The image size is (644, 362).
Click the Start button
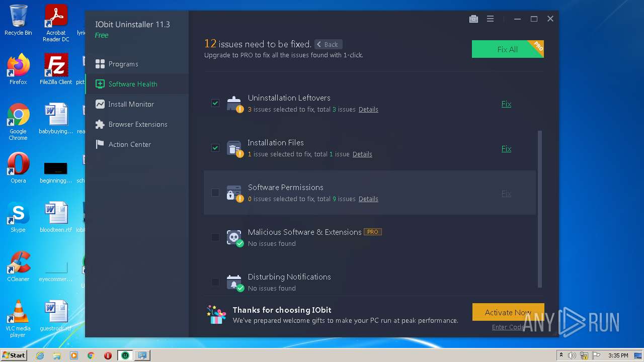(14, 355)
